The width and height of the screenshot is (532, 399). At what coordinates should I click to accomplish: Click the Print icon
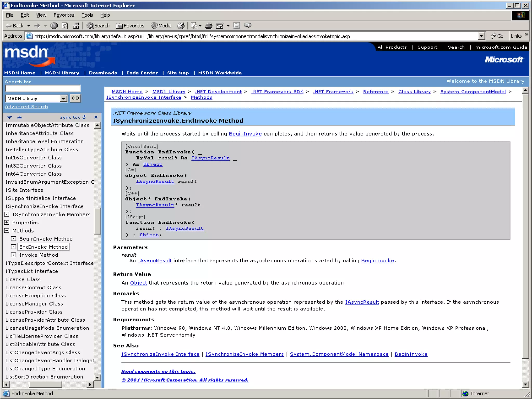coord(209,25)
